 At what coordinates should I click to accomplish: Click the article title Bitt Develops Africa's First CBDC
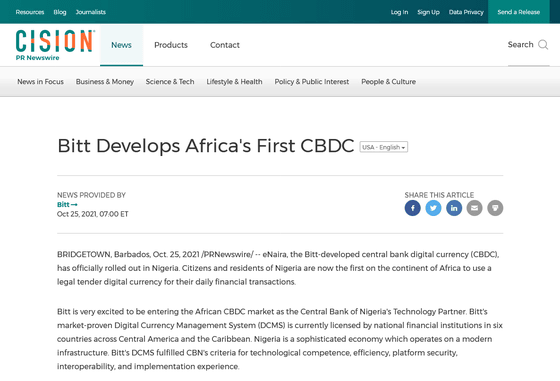click(206, 146)
